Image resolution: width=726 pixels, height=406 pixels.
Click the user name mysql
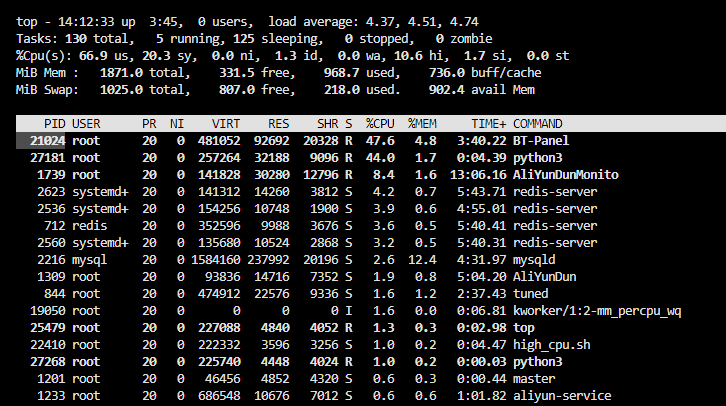89,260
